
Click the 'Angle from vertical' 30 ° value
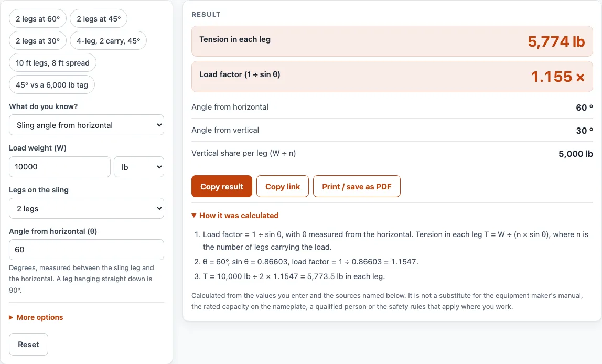(x=584, y=131)
